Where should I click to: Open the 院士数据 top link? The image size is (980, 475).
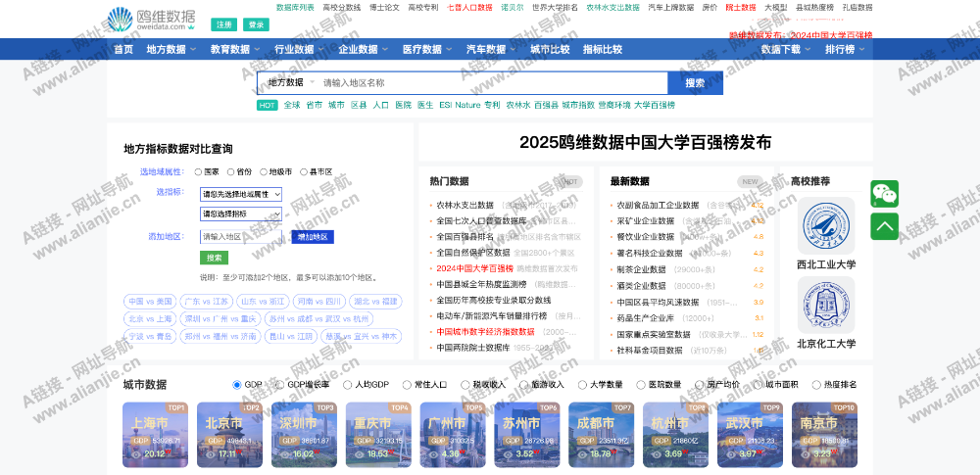pos(741,8)
